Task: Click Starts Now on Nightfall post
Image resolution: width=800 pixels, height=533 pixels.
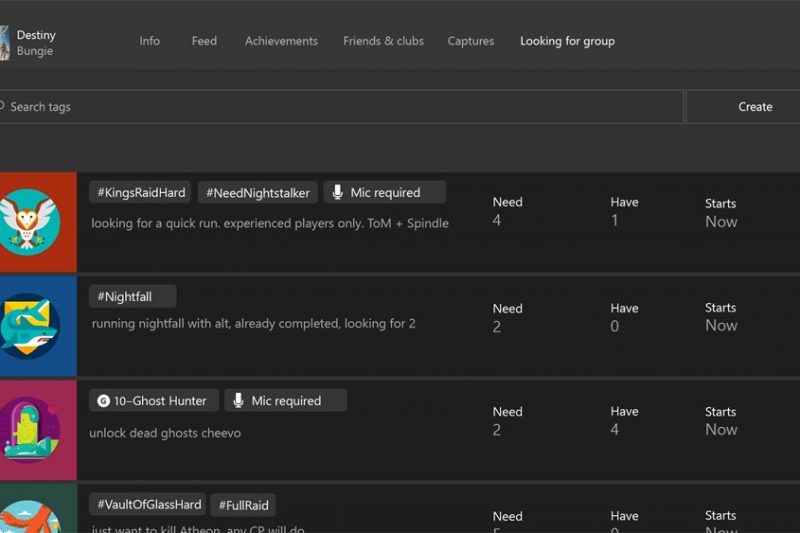Action: click(721, 317)
